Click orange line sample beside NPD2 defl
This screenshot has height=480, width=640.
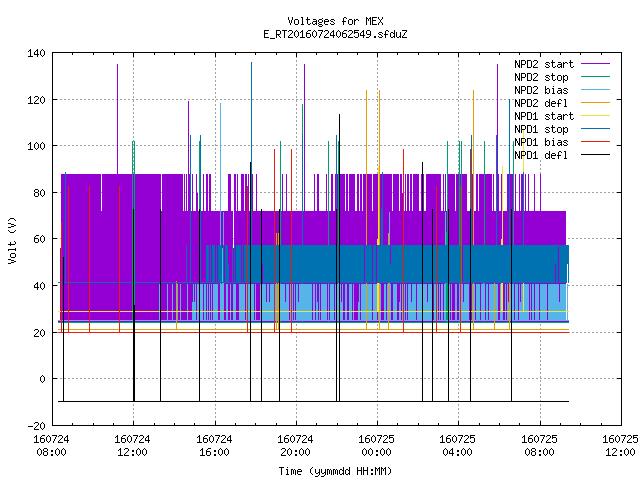595,102
